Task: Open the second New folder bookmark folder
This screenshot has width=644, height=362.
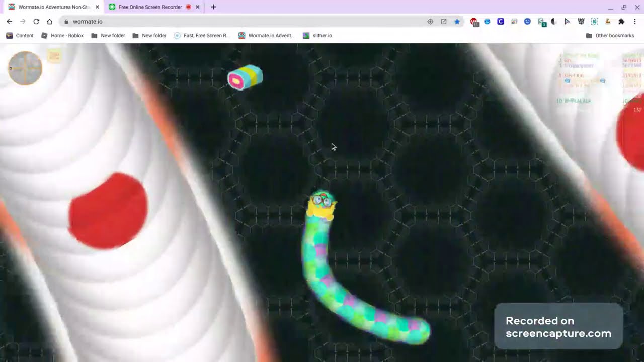Action: (149, 36)
